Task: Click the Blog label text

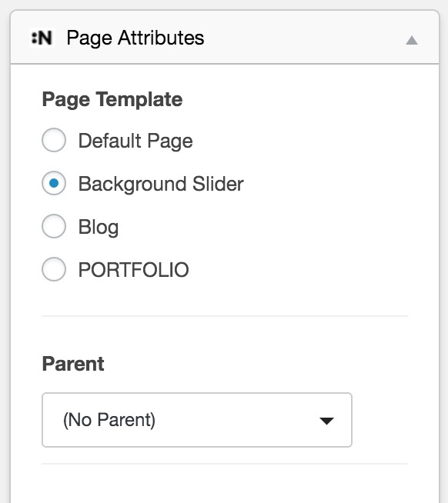Action: click(99, 228)
